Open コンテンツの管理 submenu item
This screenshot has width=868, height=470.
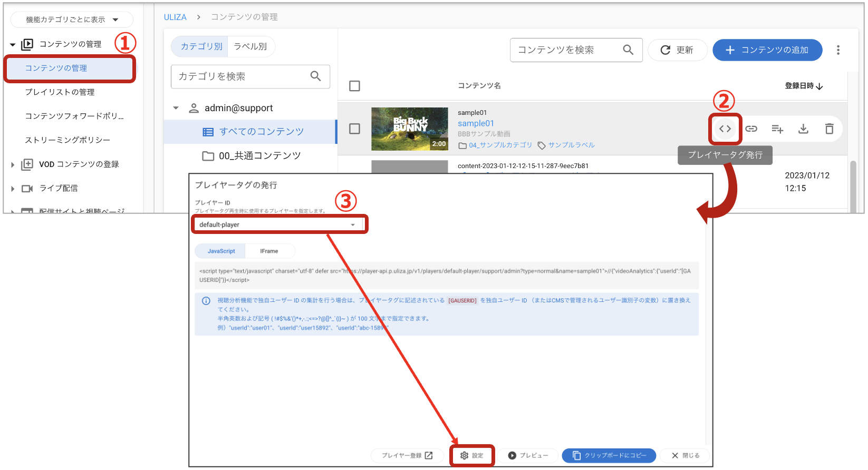click(70, 68)
